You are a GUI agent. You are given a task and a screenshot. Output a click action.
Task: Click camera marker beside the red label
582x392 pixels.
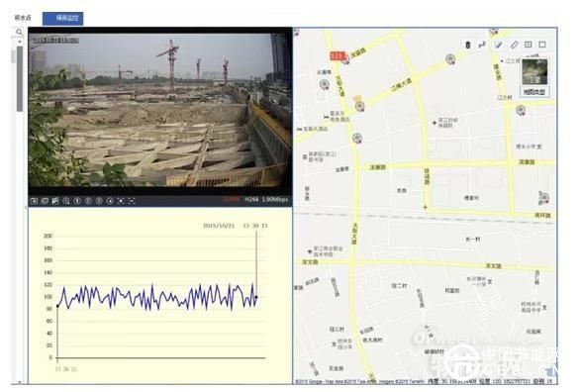346,59
